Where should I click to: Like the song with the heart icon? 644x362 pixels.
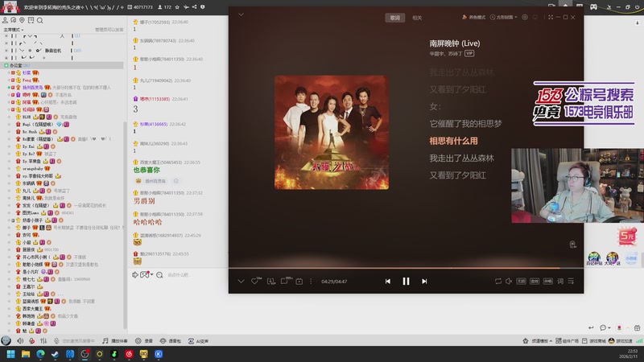coord(254,281)
